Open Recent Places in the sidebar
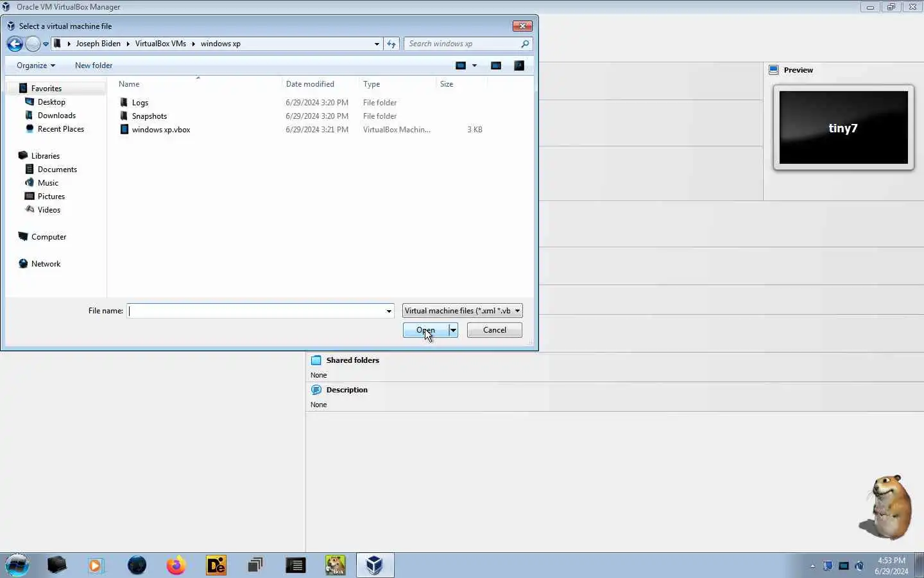Viewport: 924px width, 578px height. [x=61, y=129]
